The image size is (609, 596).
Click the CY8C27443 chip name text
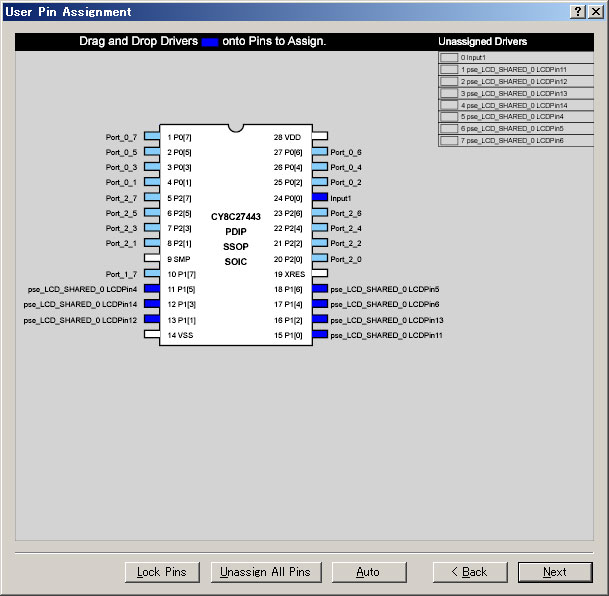point(236,217)
